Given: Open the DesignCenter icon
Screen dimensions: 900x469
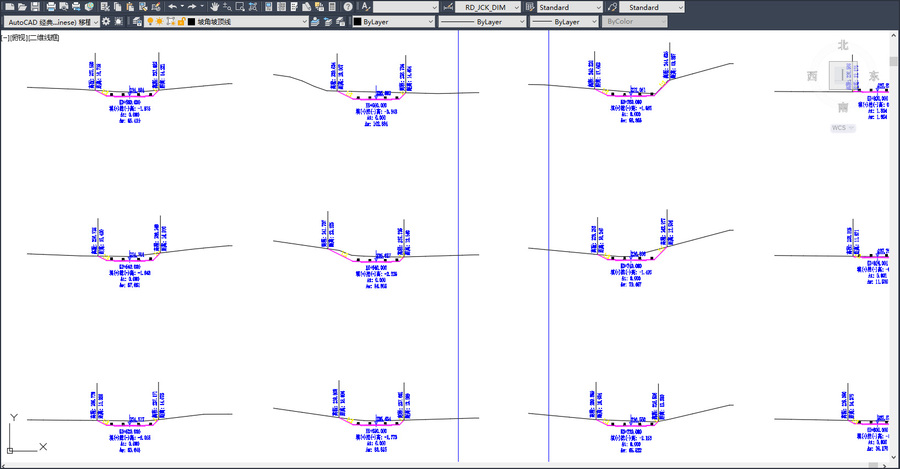Looking at the screenshot, I should [281, 7].
